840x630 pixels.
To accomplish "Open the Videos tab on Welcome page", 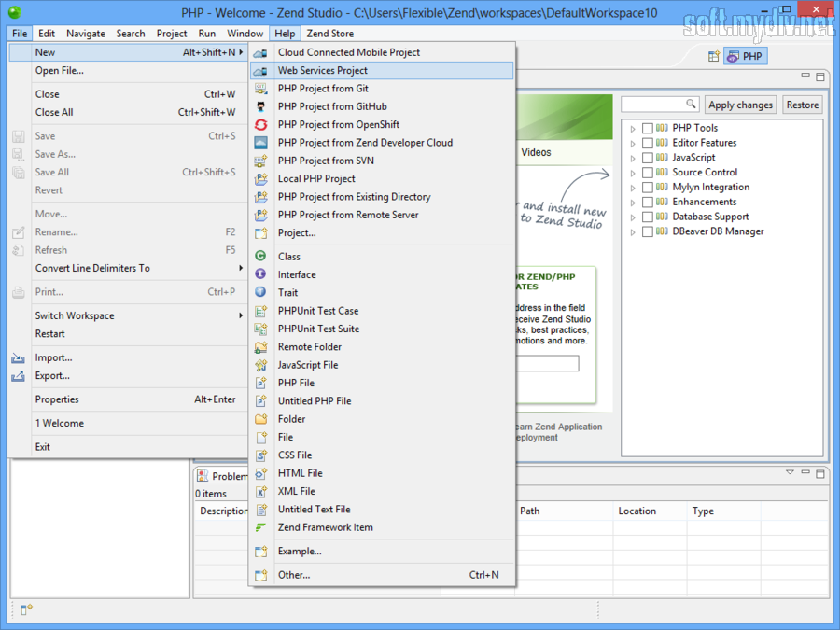I will (537, 152).
